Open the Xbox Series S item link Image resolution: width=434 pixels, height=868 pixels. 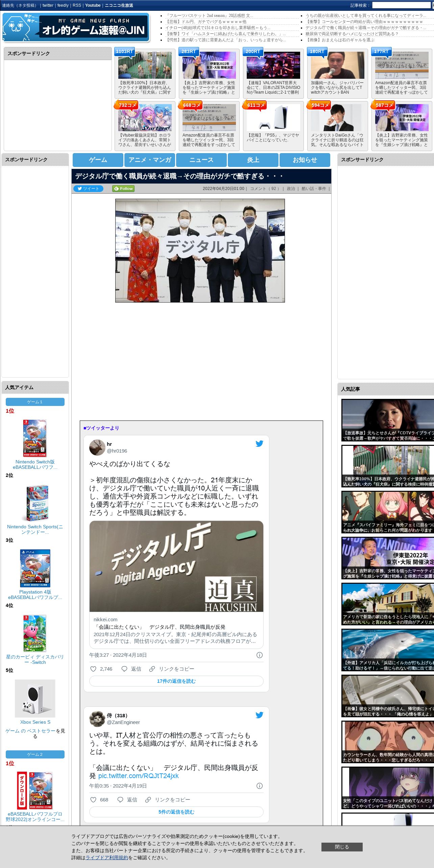click(x=35, y=722)
